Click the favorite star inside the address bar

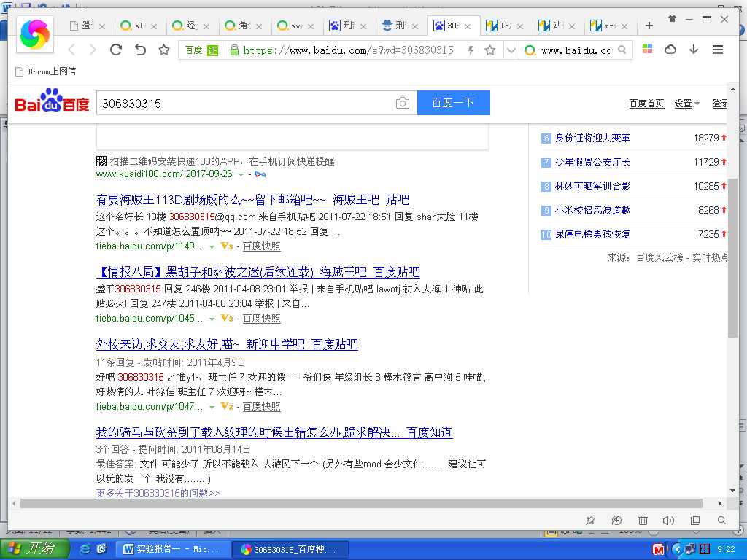pyautogui.click(x=489, y=50)
